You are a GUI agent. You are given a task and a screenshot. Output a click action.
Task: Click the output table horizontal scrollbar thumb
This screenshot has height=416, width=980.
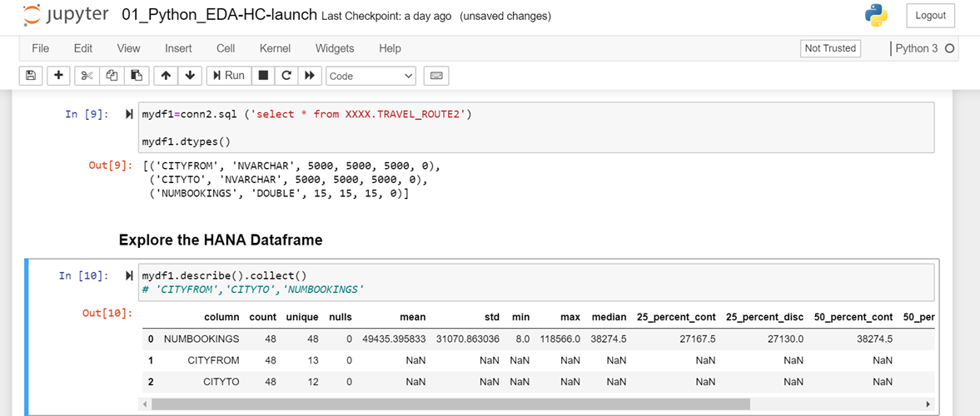pyautogui.click(x=450, y=404)
